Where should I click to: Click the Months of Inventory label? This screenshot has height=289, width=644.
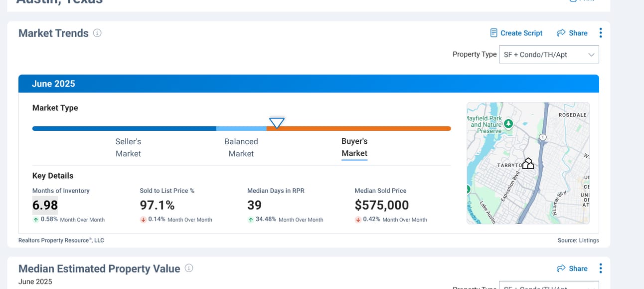pyautogui.click(x=61, y=191)
